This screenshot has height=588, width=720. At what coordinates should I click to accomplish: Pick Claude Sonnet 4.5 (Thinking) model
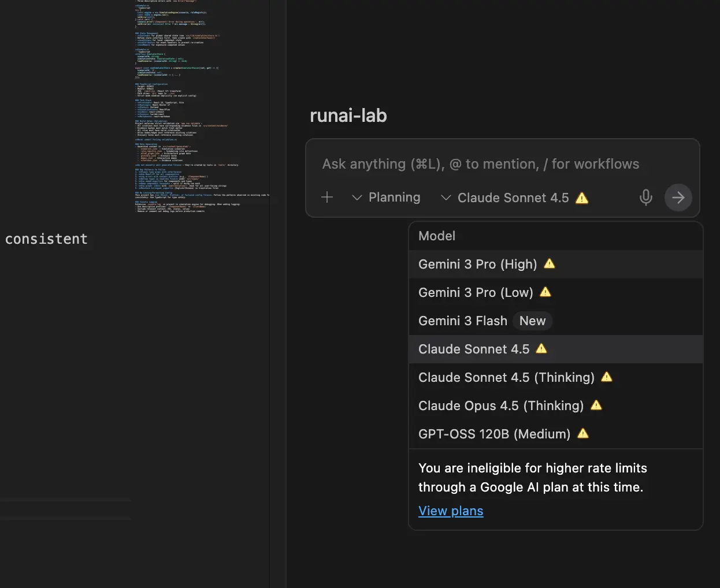(x=506, y=378)
